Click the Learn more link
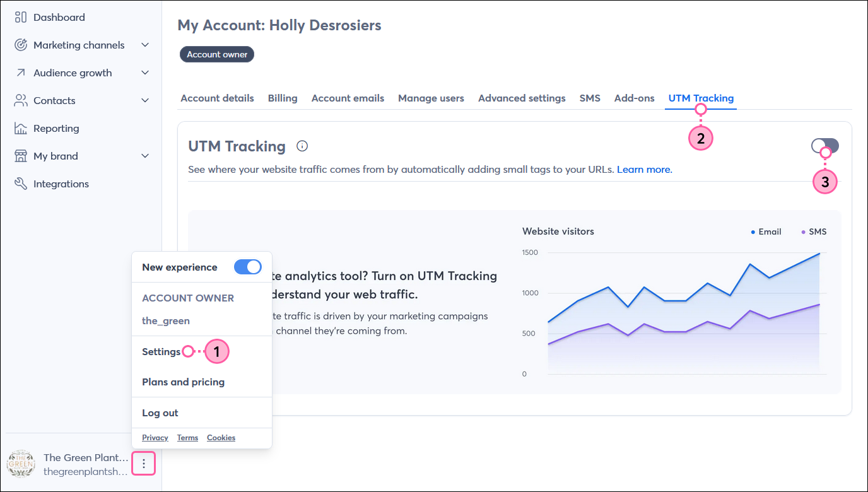The width and height of the screenshot is (868, 492). pyautogui.click(x=645, y=170)
